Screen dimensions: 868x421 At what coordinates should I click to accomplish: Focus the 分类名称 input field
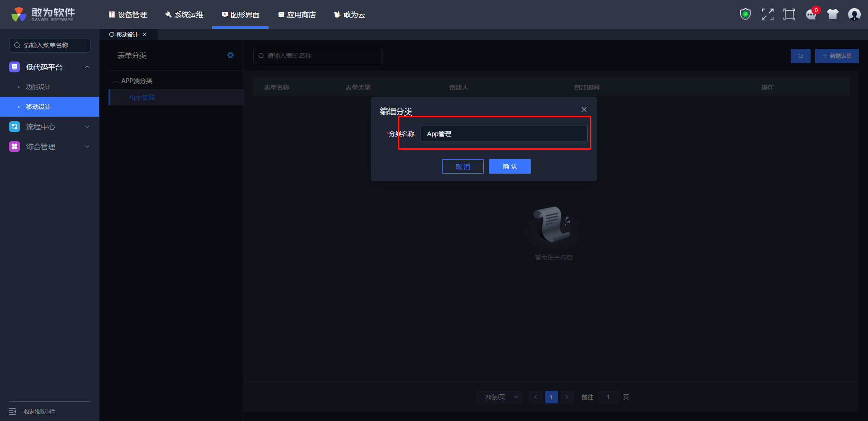pyautogui.click(x=504, y=134)
